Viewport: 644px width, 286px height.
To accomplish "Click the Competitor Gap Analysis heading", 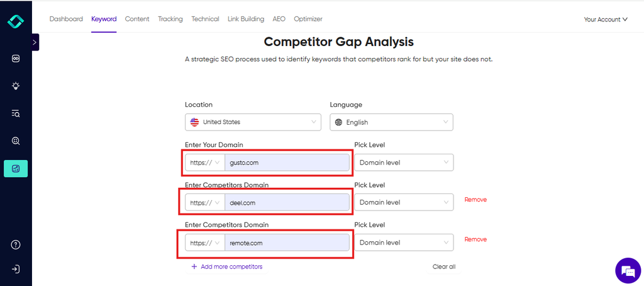I will 339,42.
